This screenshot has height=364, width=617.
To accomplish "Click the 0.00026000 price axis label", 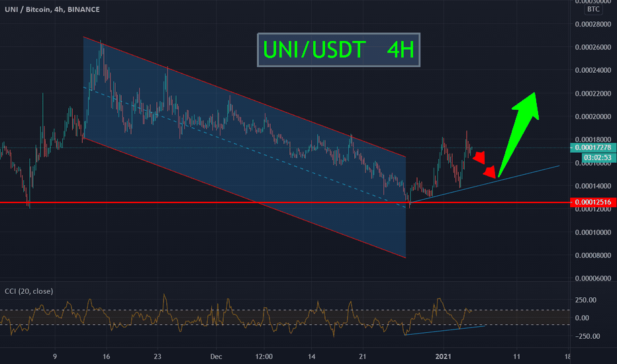I will (x=593, y=47).
